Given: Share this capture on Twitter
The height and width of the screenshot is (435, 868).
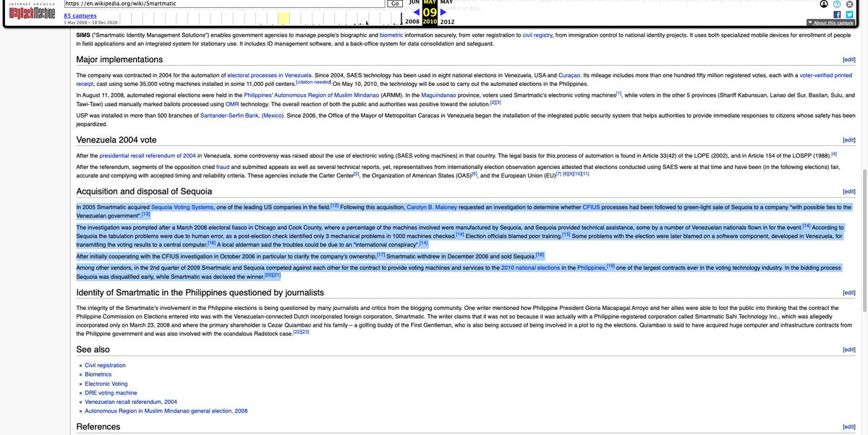Looking at the screenshot, I should [x=850, y=14].
